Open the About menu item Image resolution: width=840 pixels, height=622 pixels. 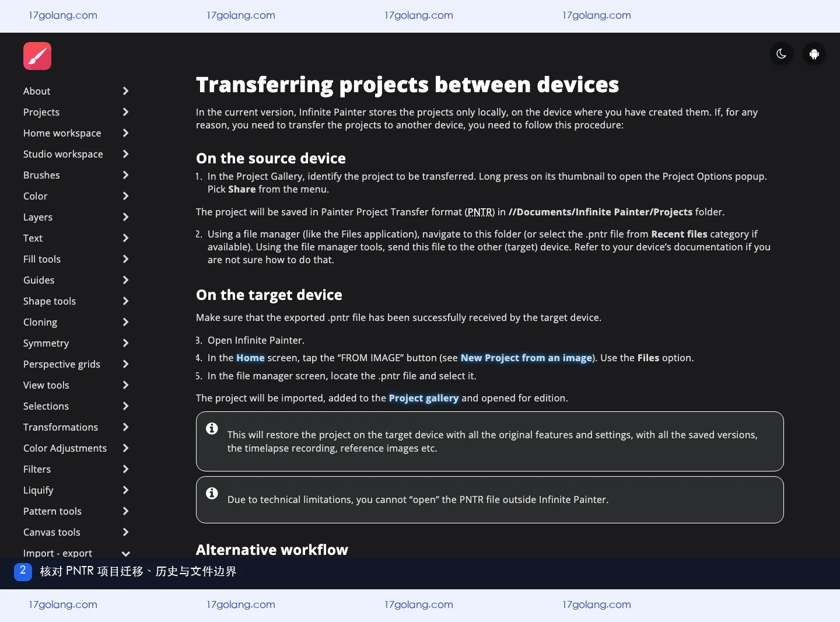[x=37, y=91]
